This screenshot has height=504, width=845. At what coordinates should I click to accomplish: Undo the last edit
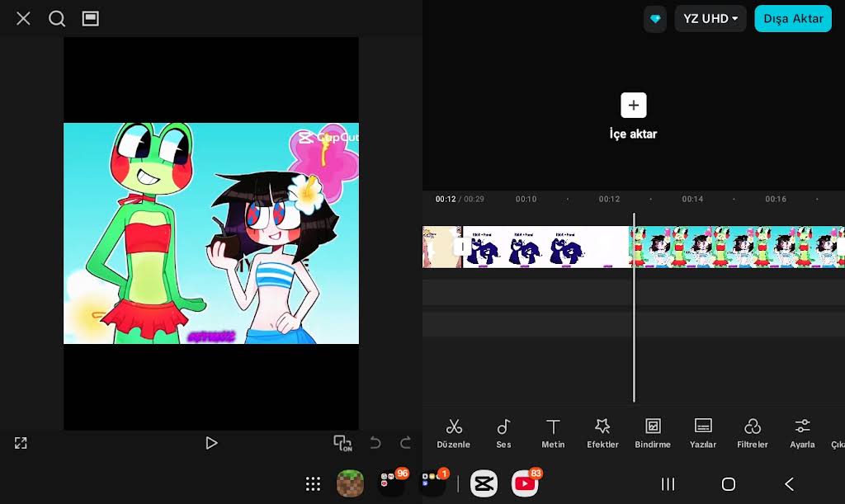pyautogui.click(x=375, y=443)
